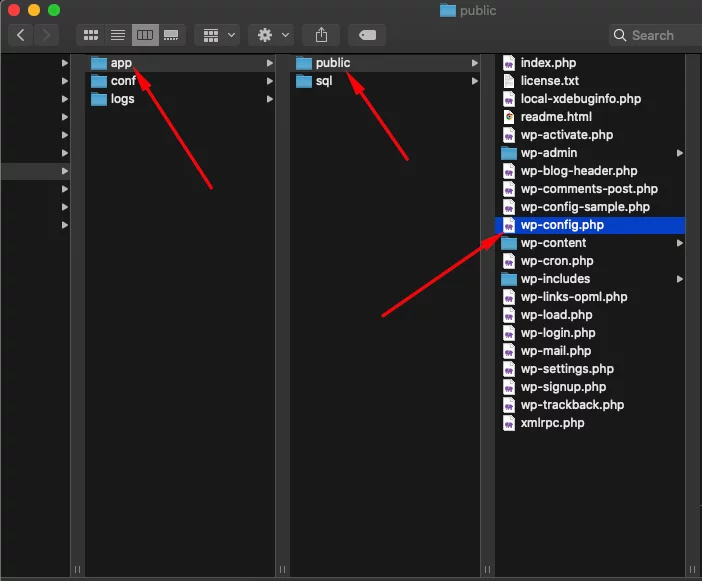The image size is (702, 581).
Task: Open the group-by arrangement dropdown
Action: tap(218, 35)
